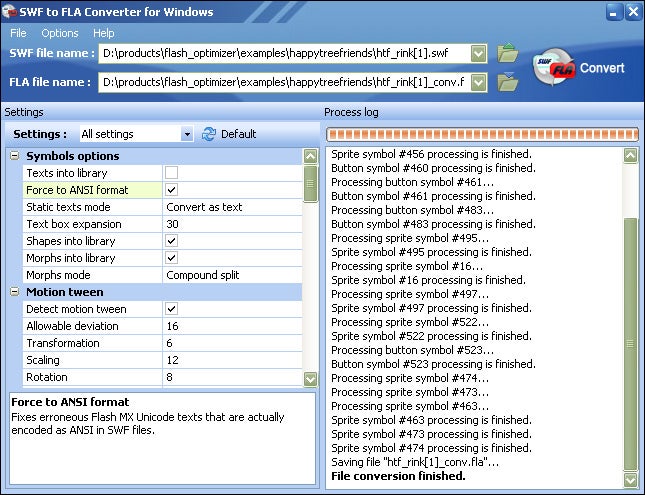The height and width of the screenshot is (495, 645).
Task: Open the All settings dropdown
Action: 187,134
